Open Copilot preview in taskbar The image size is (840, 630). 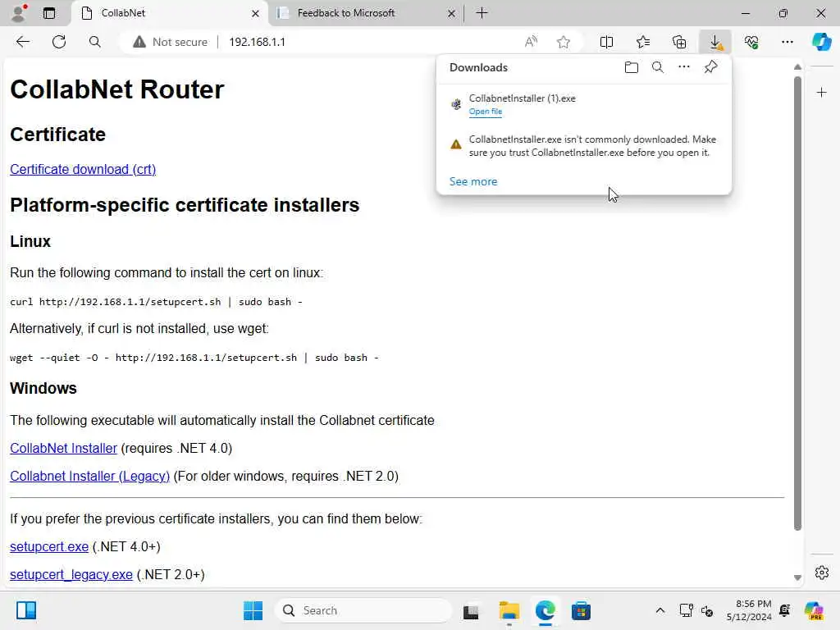[x=814, y=610]
